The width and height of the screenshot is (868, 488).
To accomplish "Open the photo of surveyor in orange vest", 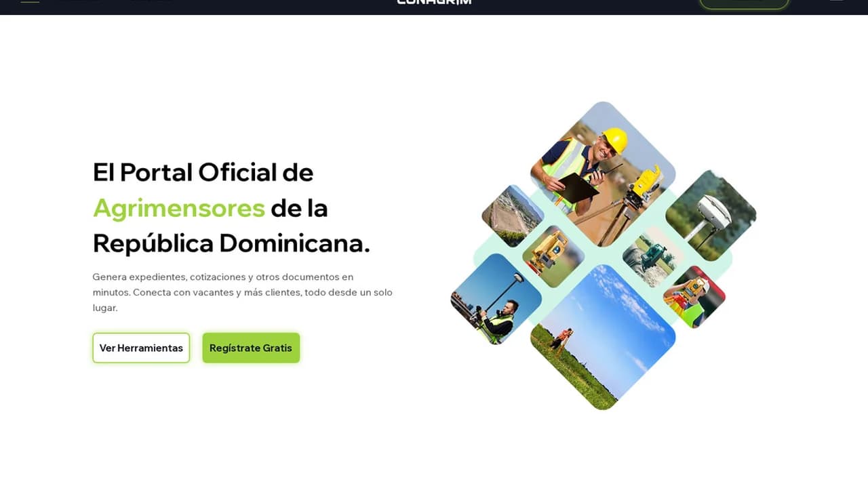I will [x=694, y=297].
